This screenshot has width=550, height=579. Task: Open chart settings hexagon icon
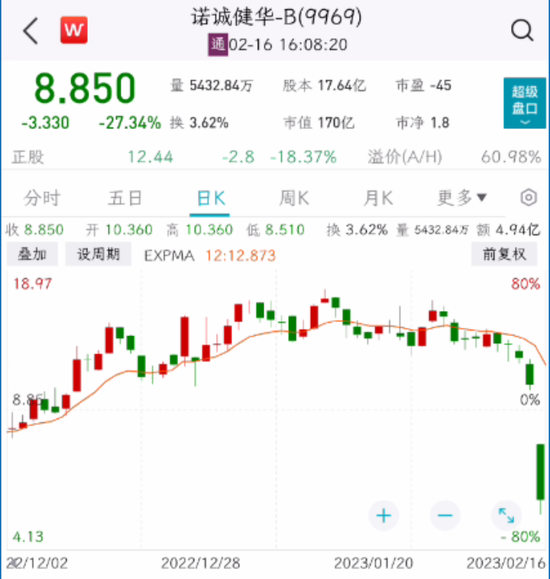coord(529,198)
